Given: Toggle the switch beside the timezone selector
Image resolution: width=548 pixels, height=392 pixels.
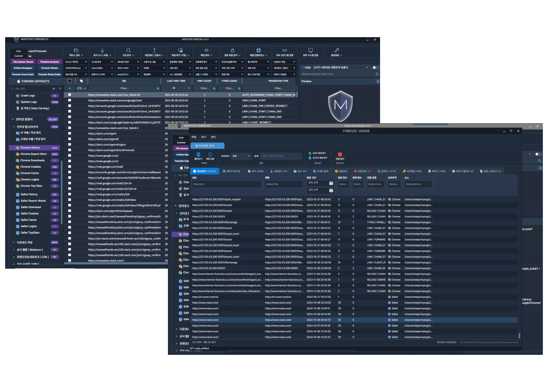Looking at the screenshot, I should pos(375,68).
